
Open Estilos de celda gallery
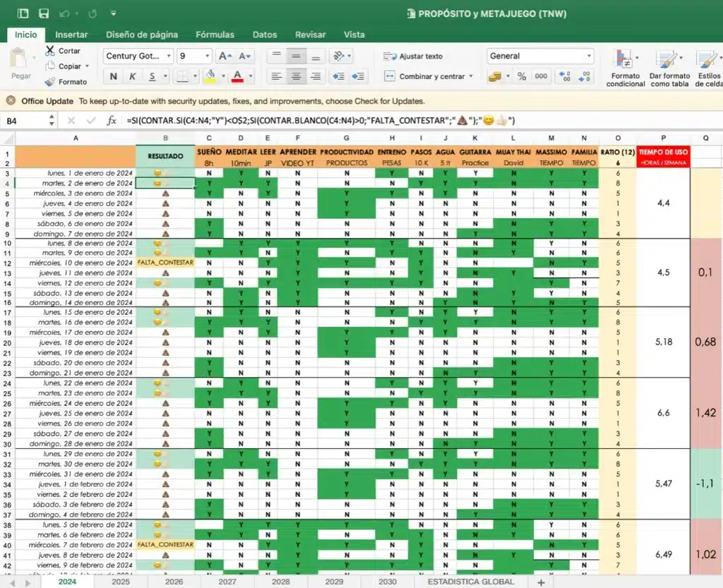(x=708, y=68)
